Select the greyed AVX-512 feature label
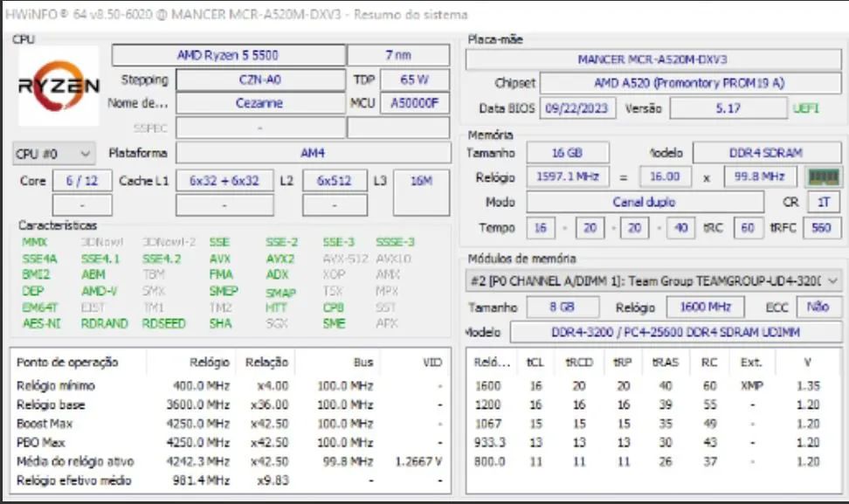 tap(345, 259)
